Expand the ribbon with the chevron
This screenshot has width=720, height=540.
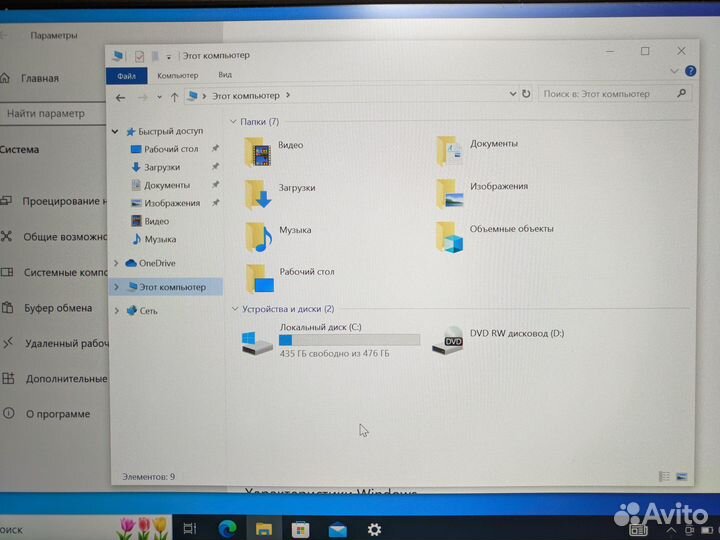point(674,71)
